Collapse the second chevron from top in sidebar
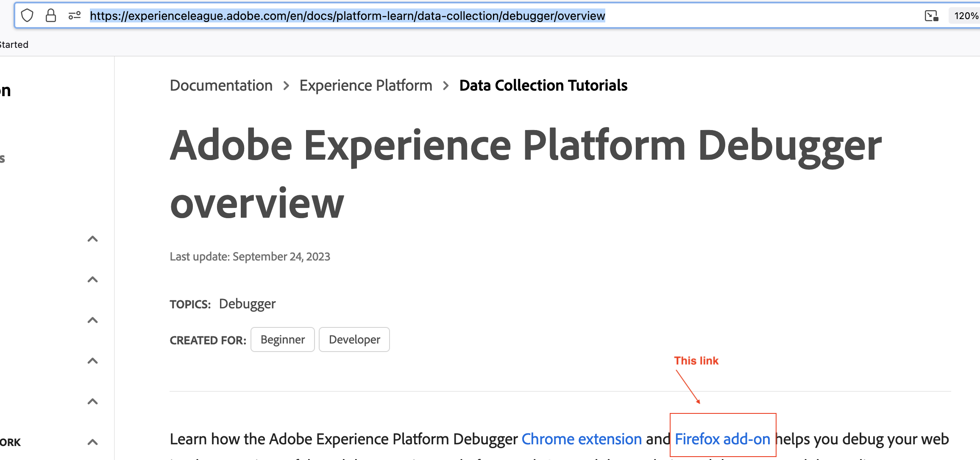 (x=92, y=280)
